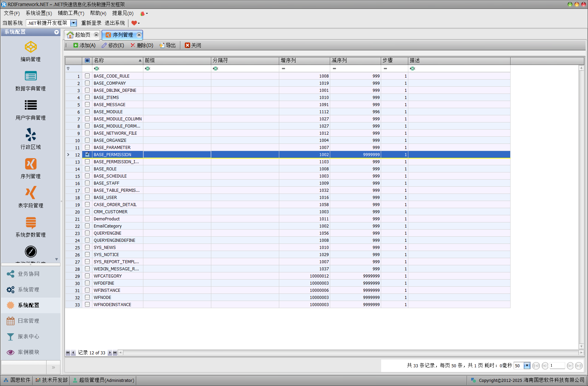Open the page size 50 dropdown
This screenshot has width=588, height=386.
(527, 366)
